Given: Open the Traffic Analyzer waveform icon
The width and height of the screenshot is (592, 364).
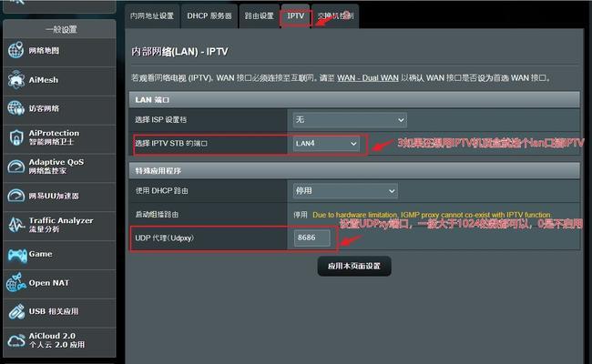Looking at the screenshot, I should pos(16,225).
